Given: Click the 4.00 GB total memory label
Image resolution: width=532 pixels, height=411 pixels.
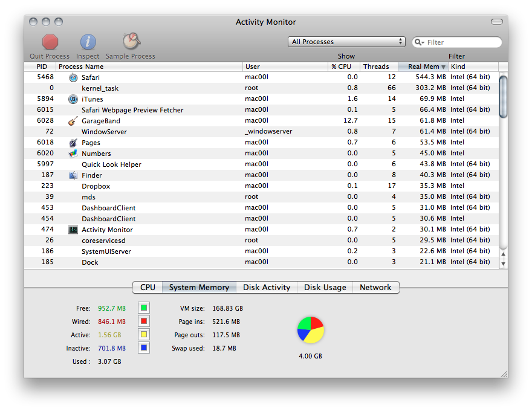Looking at the screenshot, I should [310, 356].
